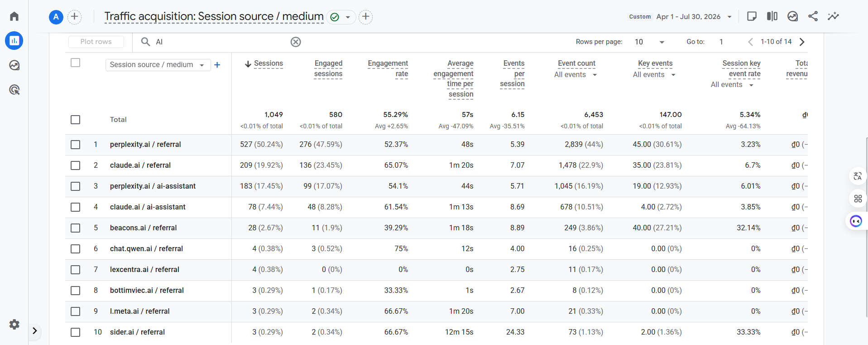Sort by Engagement rate column header
868x345 pixels.
(x=388, y=68)
